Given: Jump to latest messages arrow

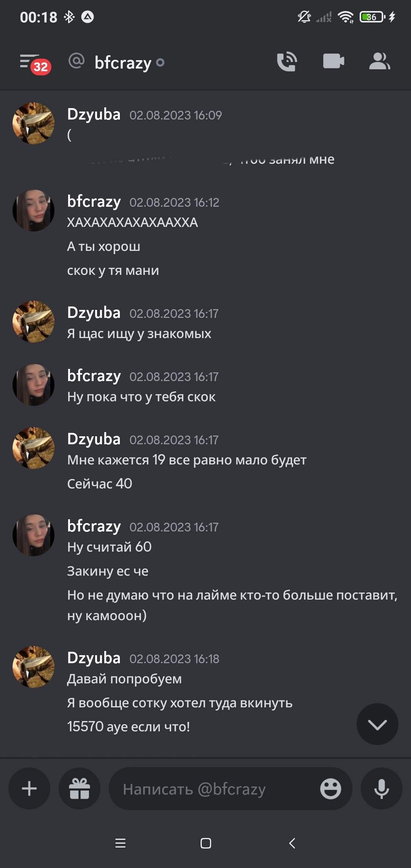Looking at the screenshot, I should [x=377, y=724].
